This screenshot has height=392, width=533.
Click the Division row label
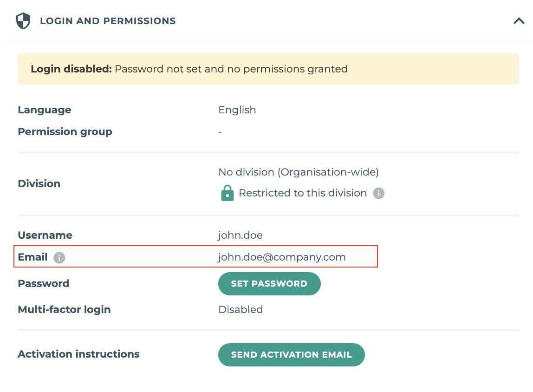pos(39,183)
